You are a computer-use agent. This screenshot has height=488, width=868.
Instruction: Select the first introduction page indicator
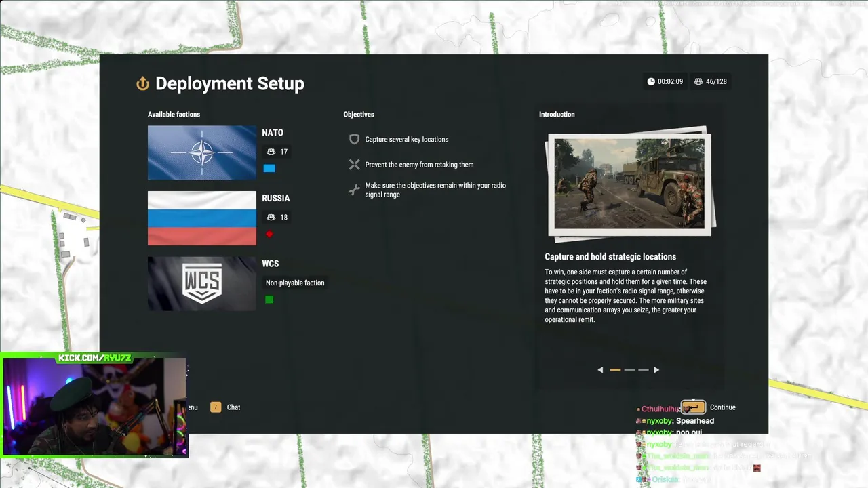point(615,370)
